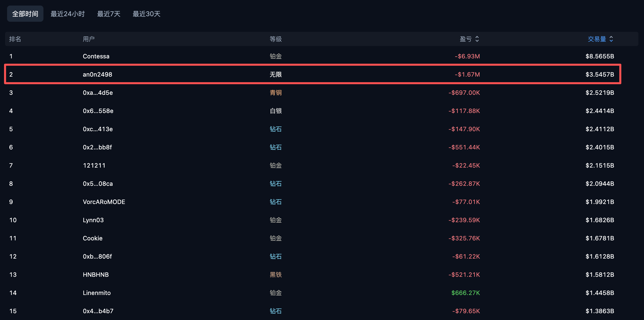The height and width of the screenshot is (320, 644).
Task: Select user Cookie in rank 11
Action: tap(93, 238)
